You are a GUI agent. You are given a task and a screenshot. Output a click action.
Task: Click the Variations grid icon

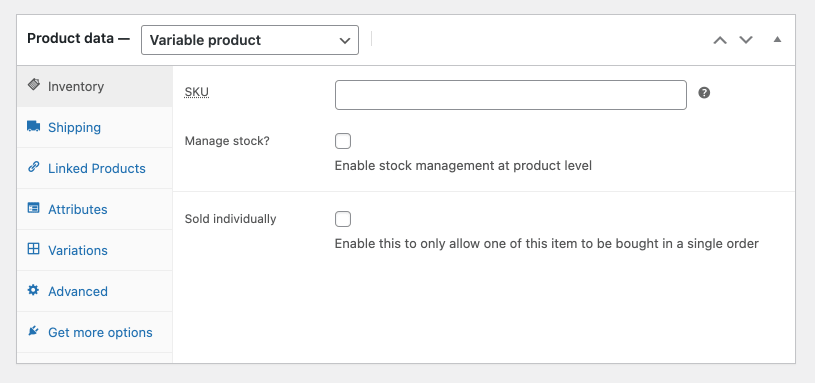click(x=33, y=249)
